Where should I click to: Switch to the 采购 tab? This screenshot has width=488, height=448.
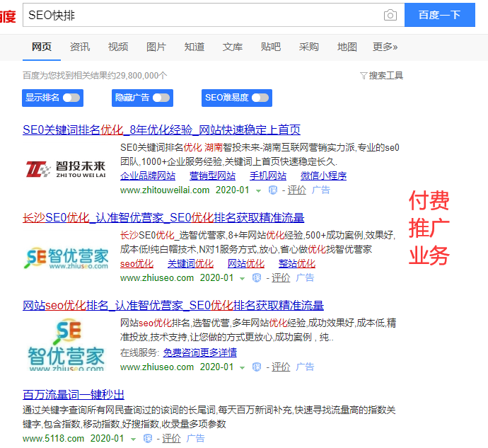click(309, 47)
